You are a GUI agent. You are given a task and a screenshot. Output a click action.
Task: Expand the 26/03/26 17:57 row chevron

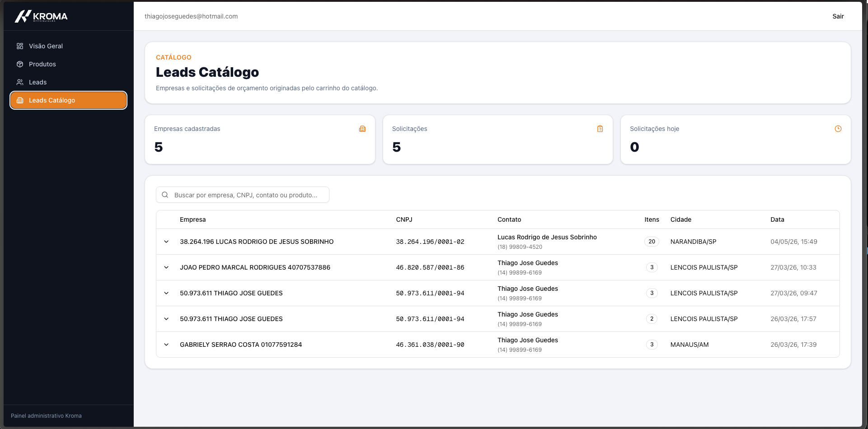(166, 319)
